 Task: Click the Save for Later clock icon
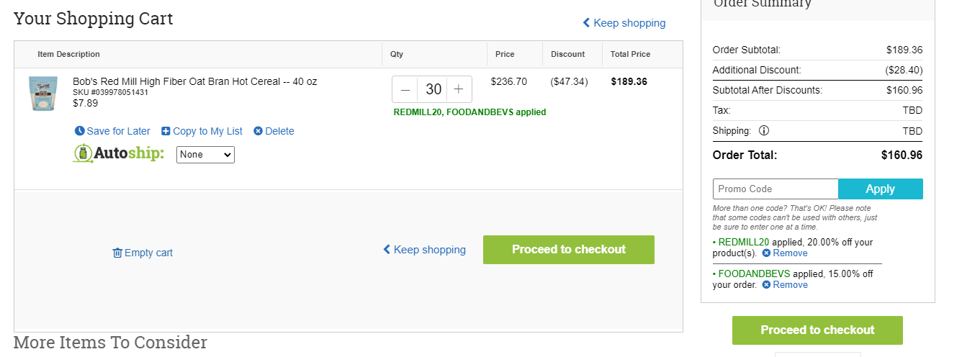(x=79, y=131)
